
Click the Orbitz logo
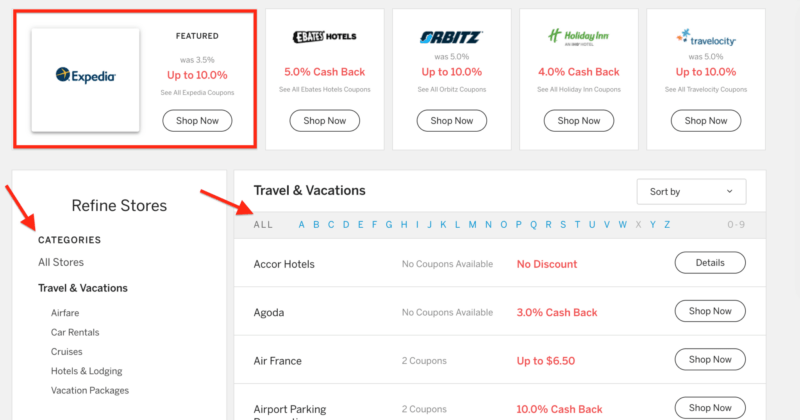[452, 37]
